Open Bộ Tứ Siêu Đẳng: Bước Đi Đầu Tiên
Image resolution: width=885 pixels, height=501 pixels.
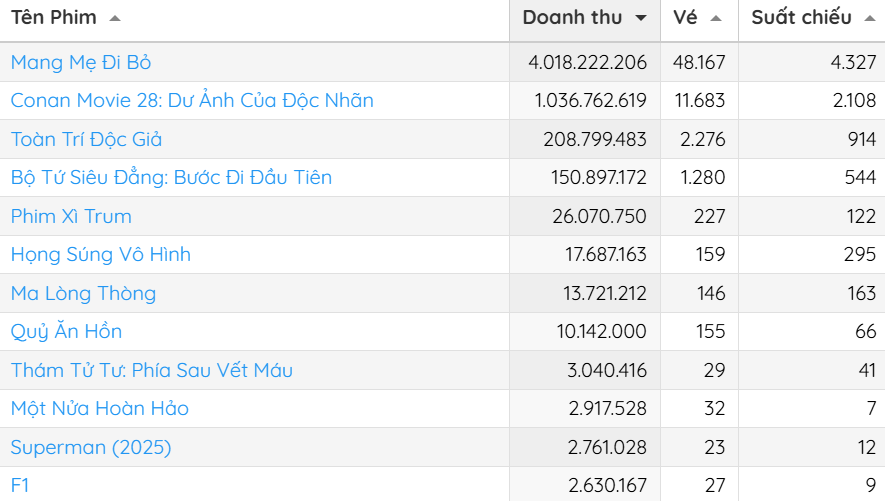171,178
